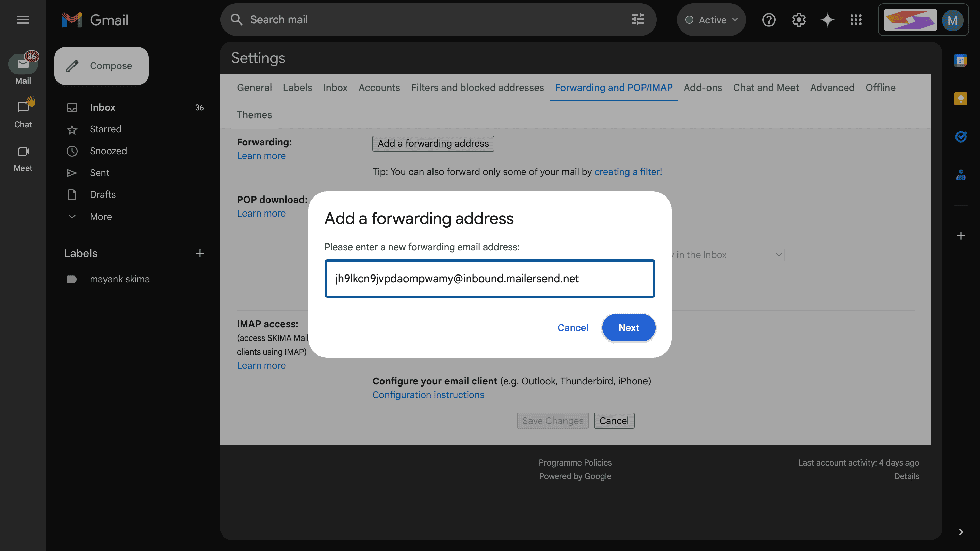Screen dimensions: 980x551
Task: Open Contacts side panel icon
Action: tap(961, 175)
